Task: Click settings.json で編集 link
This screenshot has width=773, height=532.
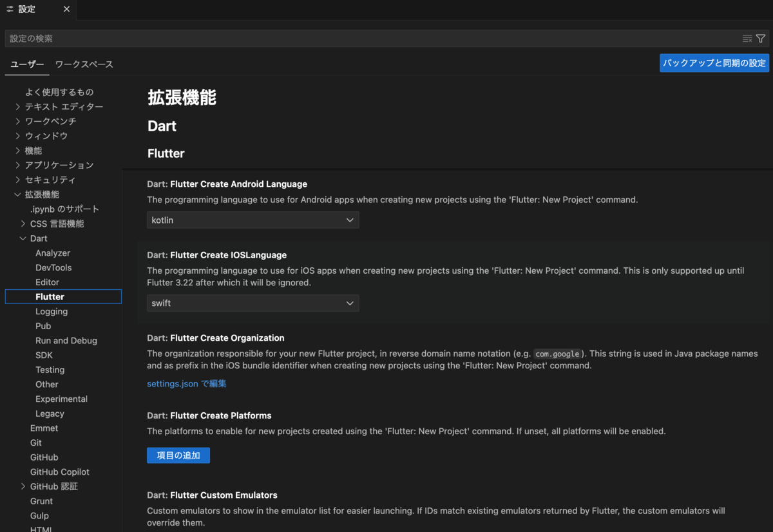Action: coord(187,384)
